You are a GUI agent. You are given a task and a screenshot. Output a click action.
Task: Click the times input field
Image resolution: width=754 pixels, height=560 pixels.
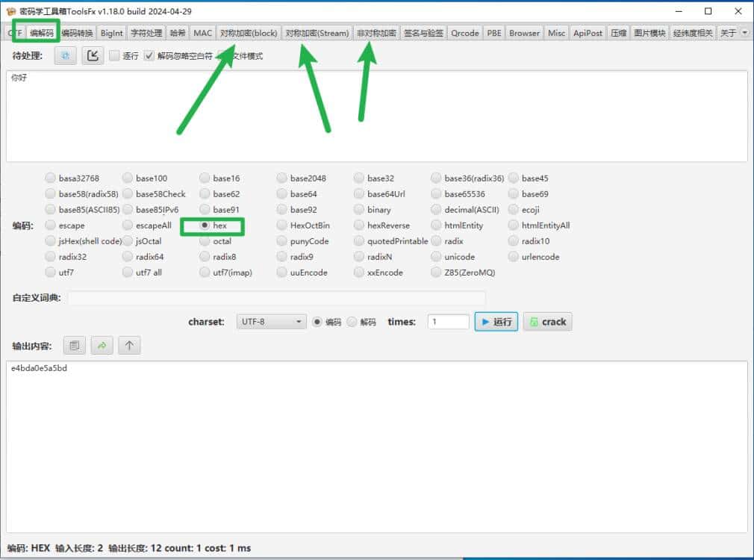[x=448, y=322]
